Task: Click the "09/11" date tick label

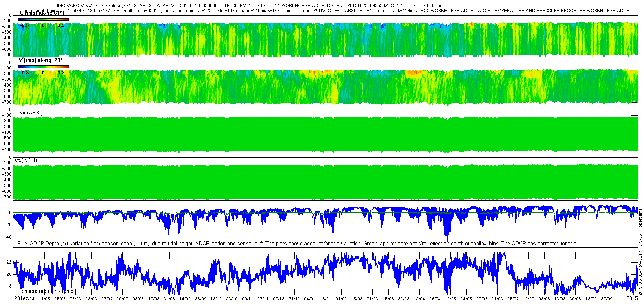Action: tap(247, 299)
